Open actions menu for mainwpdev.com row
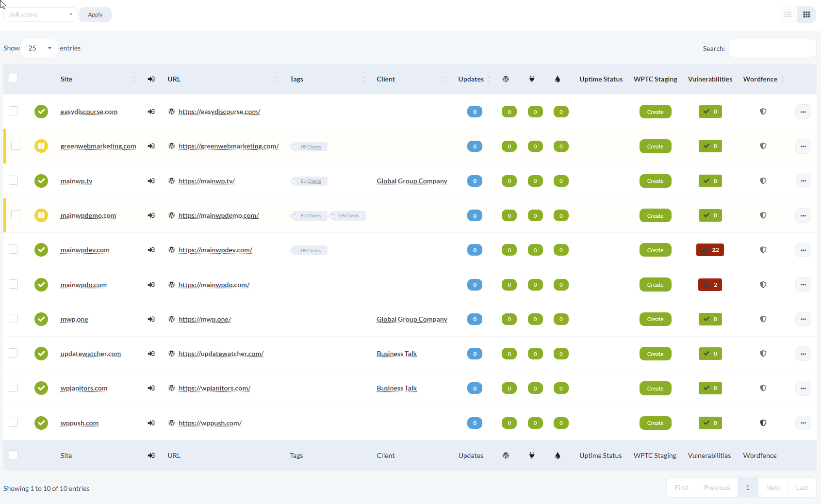 [803, 250]
